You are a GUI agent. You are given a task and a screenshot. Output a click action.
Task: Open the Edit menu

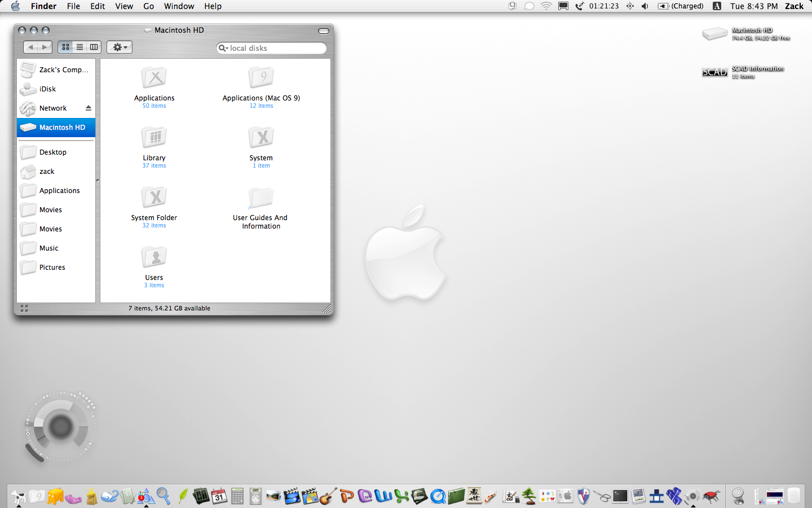(98, 6)
